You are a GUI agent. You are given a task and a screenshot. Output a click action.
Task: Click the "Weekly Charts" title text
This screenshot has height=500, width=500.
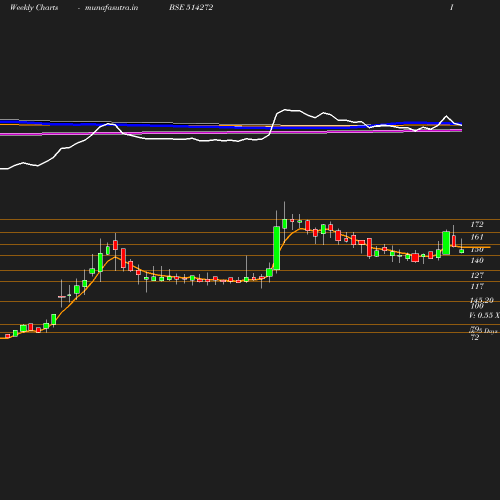tap(34, 7)
